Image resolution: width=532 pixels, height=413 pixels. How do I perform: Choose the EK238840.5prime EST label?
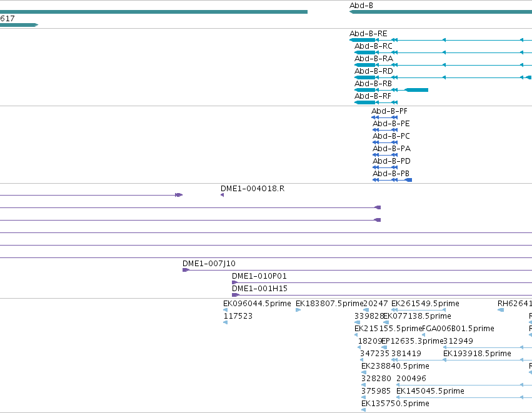(395, 367)
